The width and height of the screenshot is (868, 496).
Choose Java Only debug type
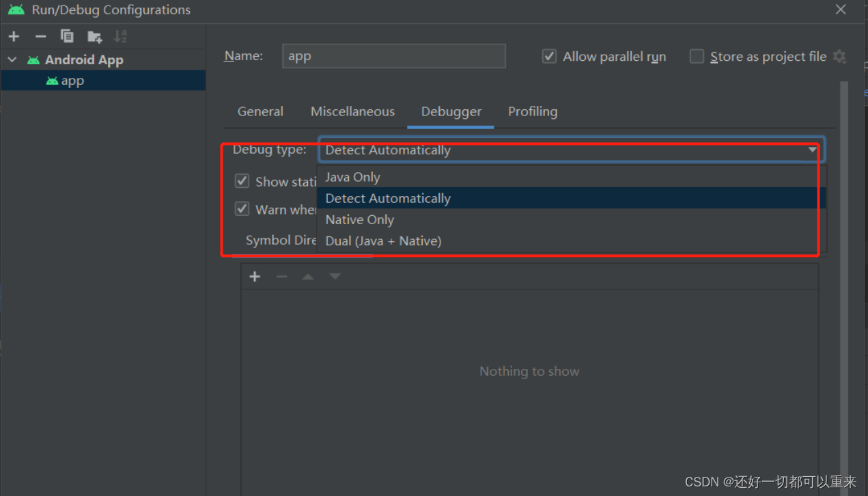pos(352,177)
